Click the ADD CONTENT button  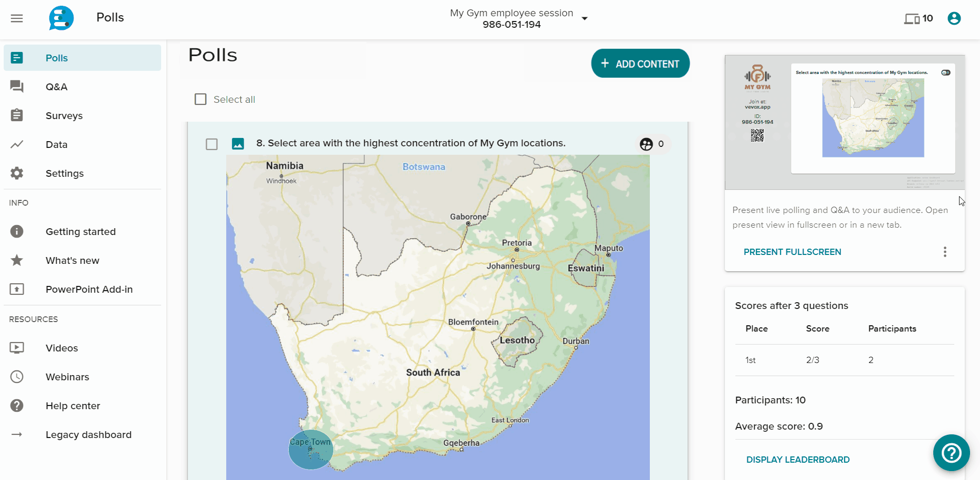(640, 63)
